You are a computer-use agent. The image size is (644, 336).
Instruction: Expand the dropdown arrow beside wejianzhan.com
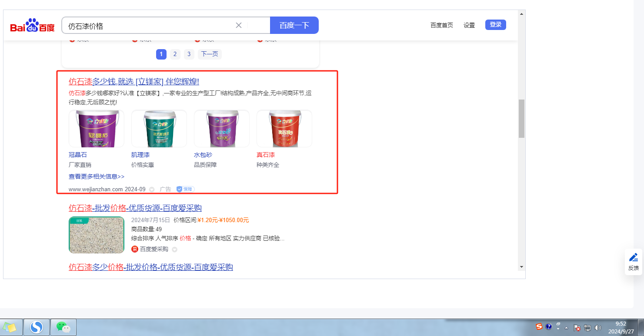coord(152,190)
